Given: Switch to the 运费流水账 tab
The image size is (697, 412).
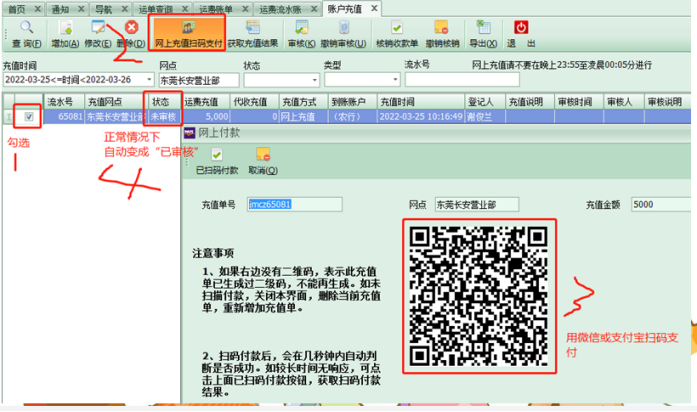Looking at the screenshot, I should 280,9.
